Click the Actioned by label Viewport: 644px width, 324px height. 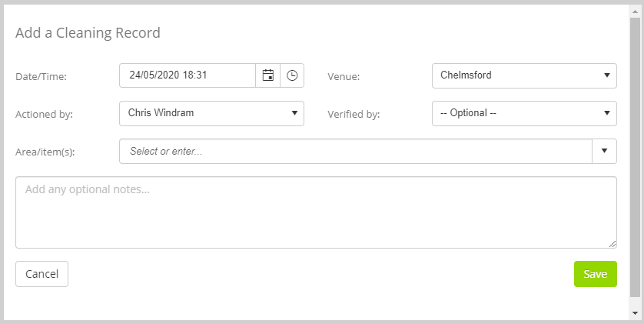click(44, 115)
